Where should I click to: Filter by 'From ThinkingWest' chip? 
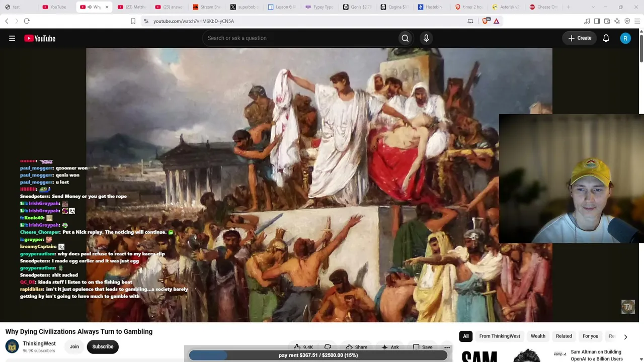(500, 336)
